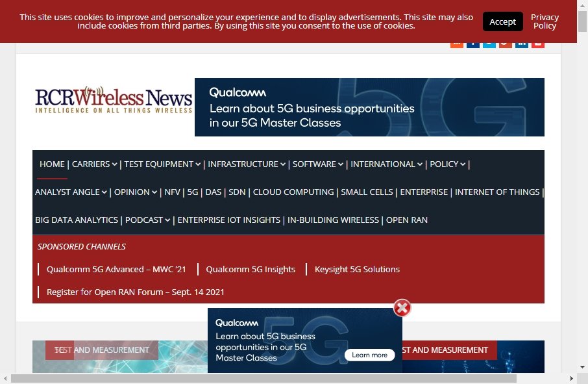Image resolution: width=588 pixels, height=384 pixels.
Task: Go to the HOME menu item
Action: pyautogui.click(x=52, y=164)
